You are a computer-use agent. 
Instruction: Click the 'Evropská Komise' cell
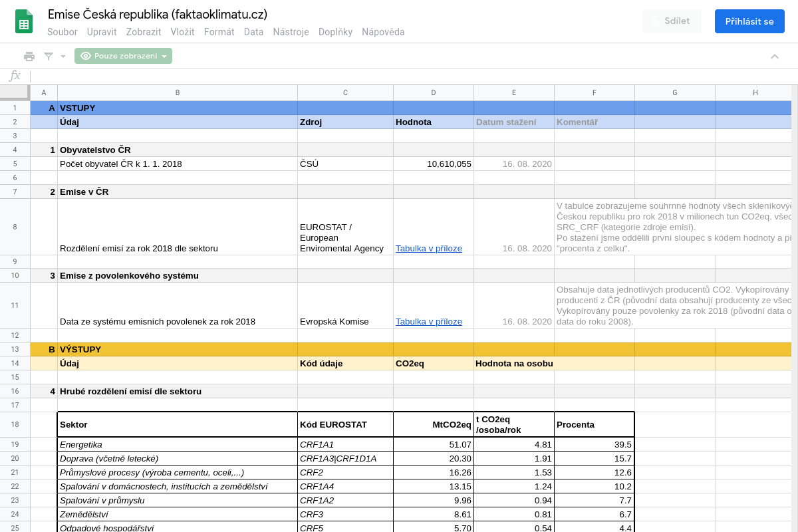tap(345, 305)
